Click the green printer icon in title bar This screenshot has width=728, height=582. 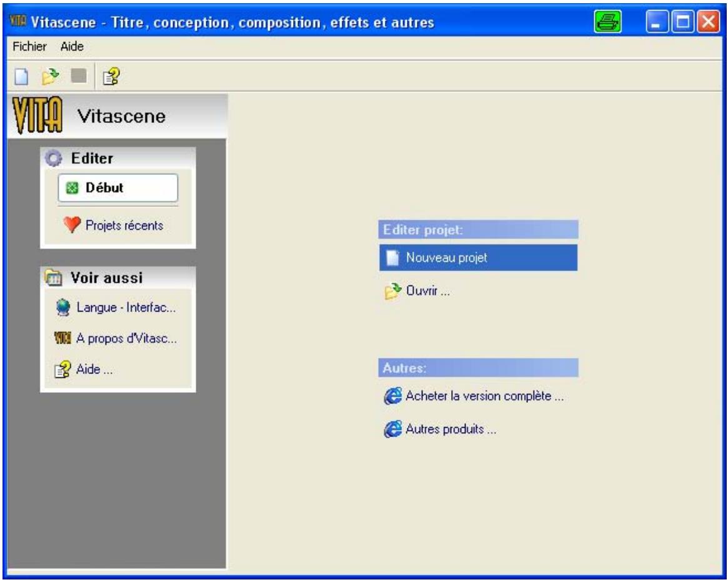(608, 22)
